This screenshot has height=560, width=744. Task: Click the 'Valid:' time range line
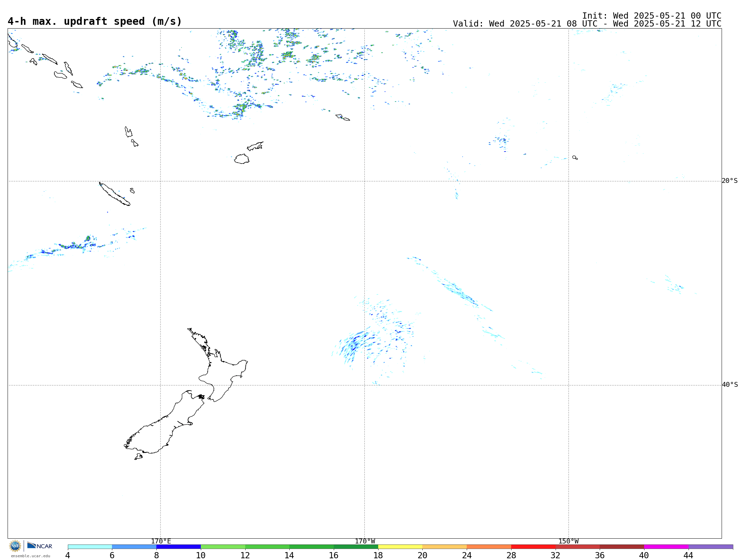tap(587, 24)
